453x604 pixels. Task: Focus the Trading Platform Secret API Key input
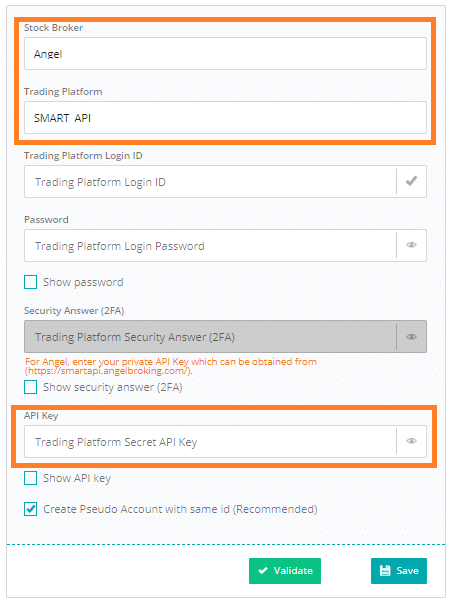click(x=210, y=441)
